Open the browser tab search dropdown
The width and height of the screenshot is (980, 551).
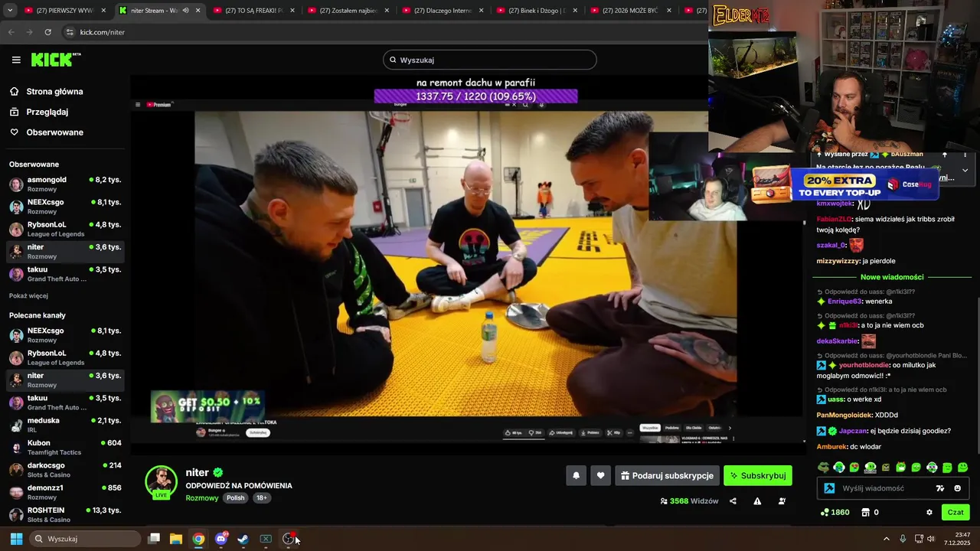pos(11,11)
